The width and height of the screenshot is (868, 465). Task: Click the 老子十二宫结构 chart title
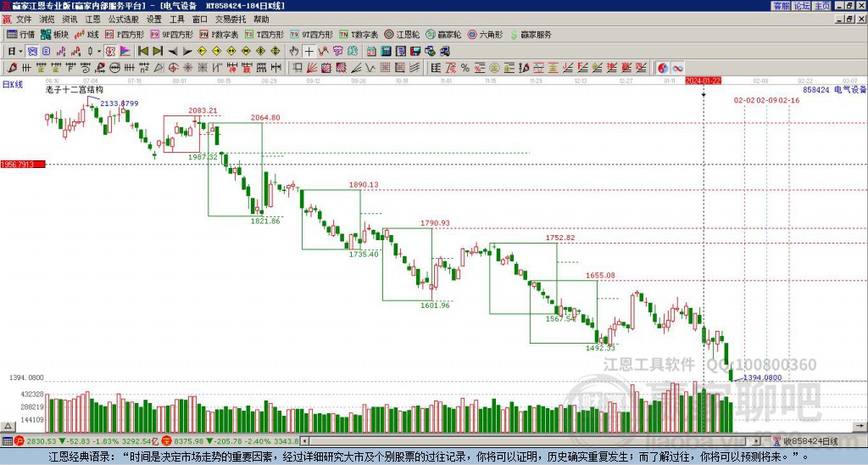coord(75,90)
